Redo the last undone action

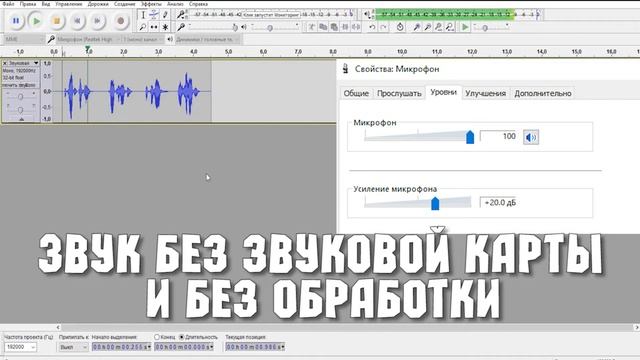383,27
